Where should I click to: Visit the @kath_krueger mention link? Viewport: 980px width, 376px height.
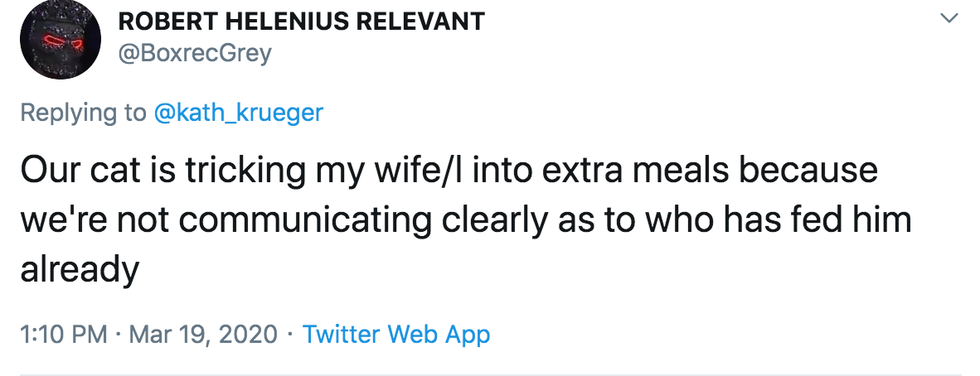(238, 113)
